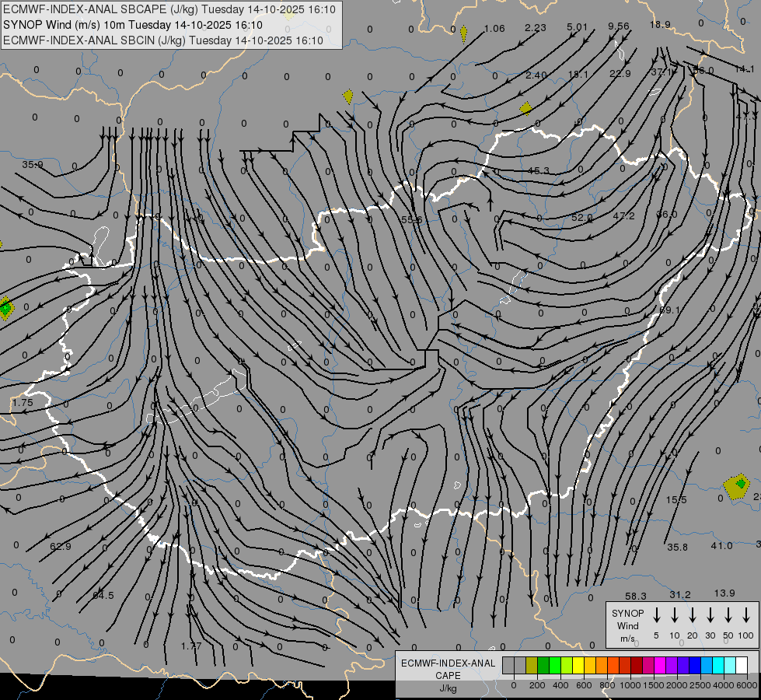The image size is (761, 700).
Task: Click the 18.1 CAPE value on map
Action: tap(578, 75)
